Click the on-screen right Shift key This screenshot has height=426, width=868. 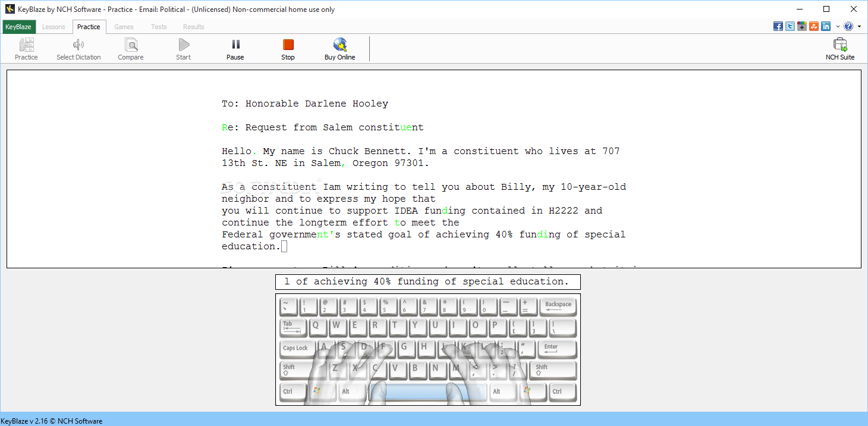coord(553,370)
